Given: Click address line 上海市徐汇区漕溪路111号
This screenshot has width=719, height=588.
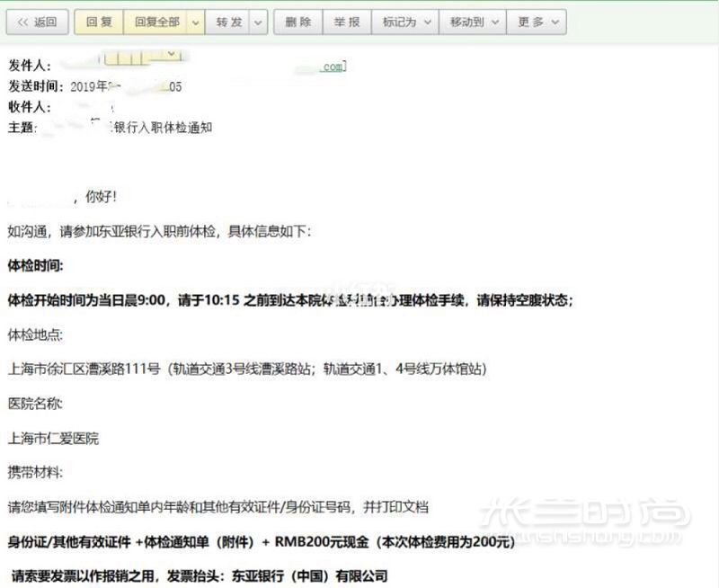Looking at the screenshot, I should click(x=84, y=369).
